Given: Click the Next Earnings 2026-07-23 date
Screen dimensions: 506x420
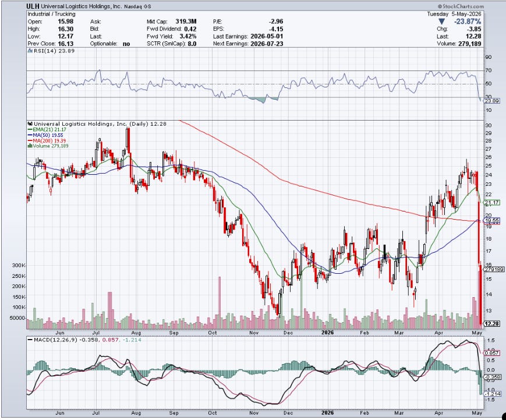Looking at the screenshot, I should click(x=267, y=44).
